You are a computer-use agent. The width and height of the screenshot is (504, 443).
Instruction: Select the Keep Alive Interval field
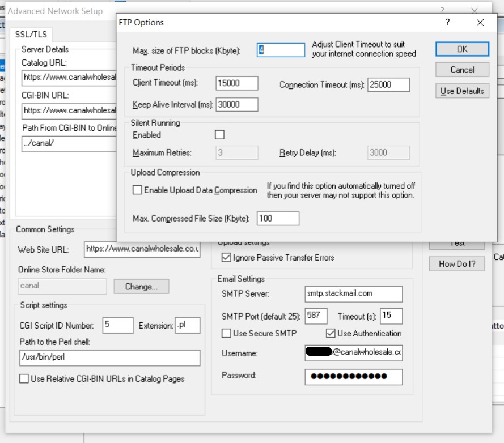[x=237, y=104]
